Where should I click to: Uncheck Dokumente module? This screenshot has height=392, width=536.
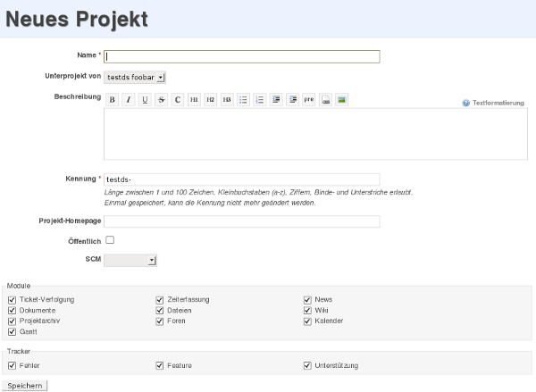pos(12,311)
